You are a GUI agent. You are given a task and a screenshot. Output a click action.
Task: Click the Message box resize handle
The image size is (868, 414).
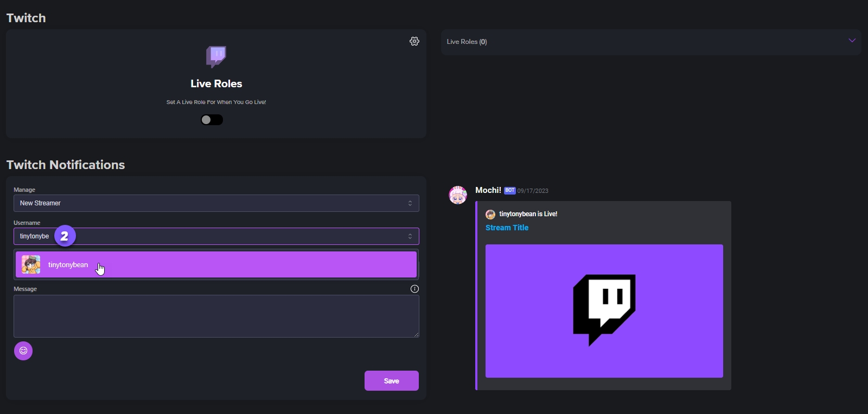[x=416, y=334]
